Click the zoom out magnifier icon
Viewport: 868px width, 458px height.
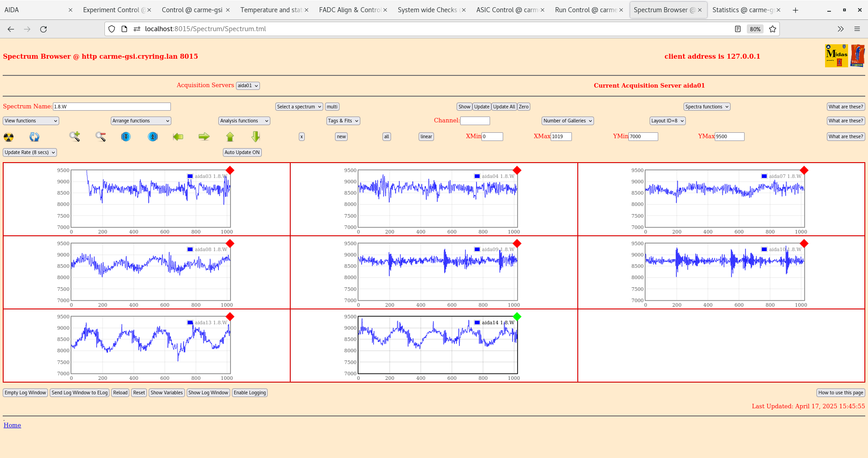point(100,136)
